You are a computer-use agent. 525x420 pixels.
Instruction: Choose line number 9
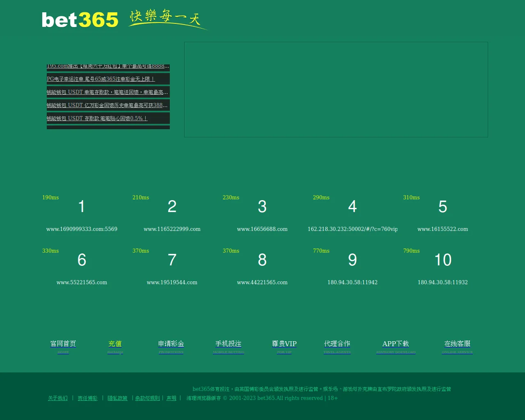click(352, 260)
